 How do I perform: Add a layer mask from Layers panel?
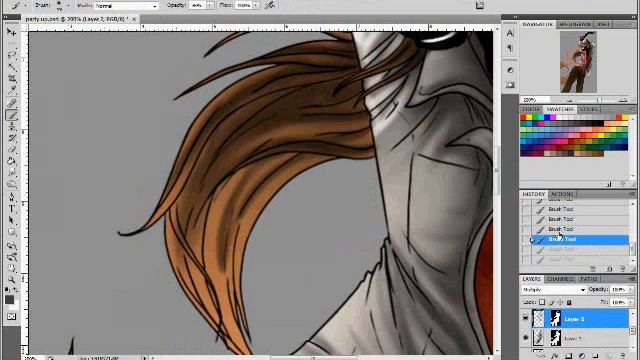click(569, 356)
